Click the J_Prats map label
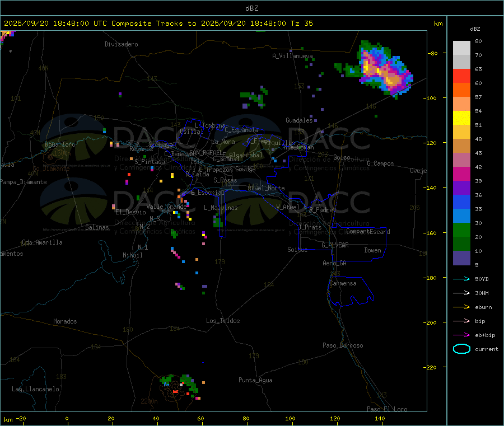 (310, 227)
